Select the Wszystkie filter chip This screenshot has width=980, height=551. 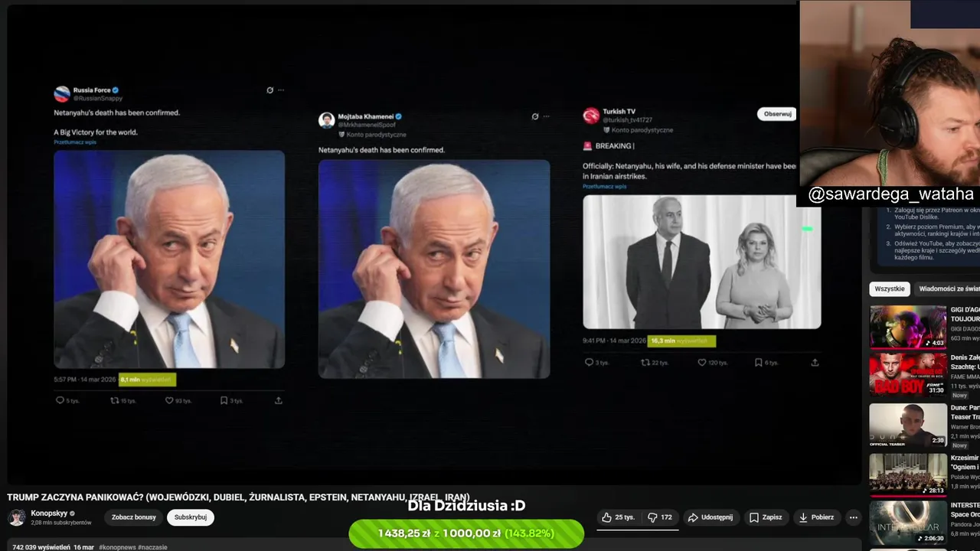pos(890,289)
